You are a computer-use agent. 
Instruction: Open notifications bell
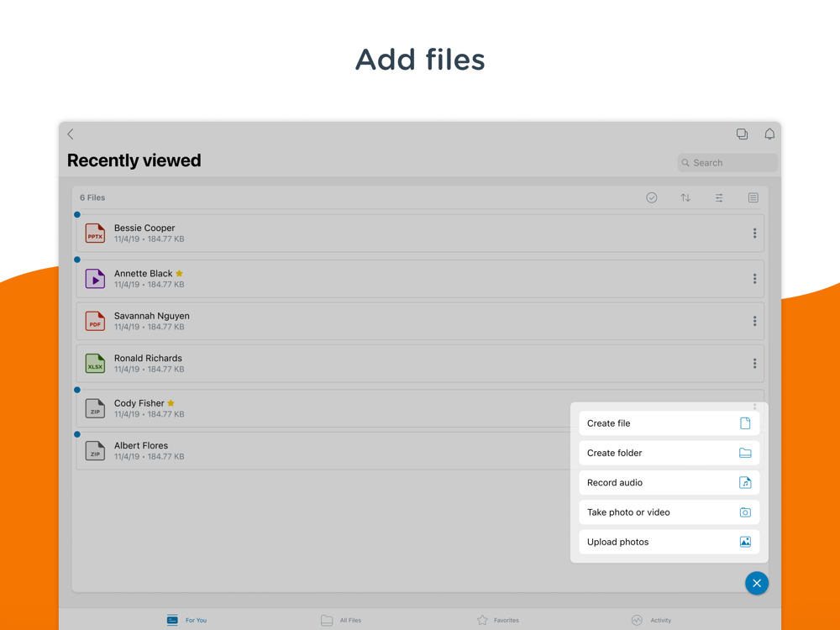[769, 134]
